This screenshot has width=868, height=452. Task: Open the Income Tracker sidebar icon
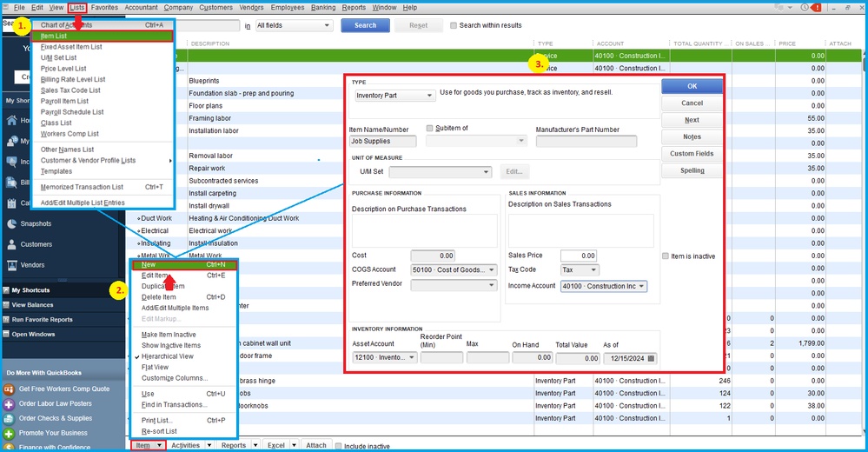coord(11,162)
